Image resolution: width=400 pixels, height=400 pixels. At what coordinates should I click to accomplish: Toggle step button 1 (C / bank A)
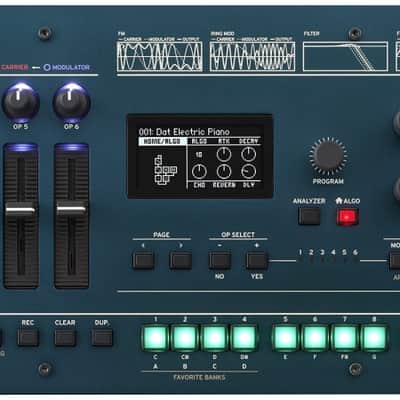click(155, 338)
